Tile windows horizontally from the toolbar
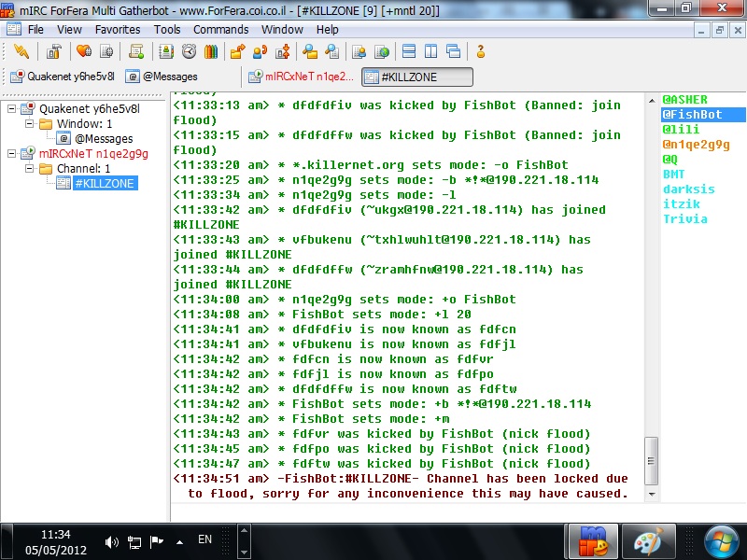Image resolution: width=747 pixels, height=560 pixels. click(409, 51)
